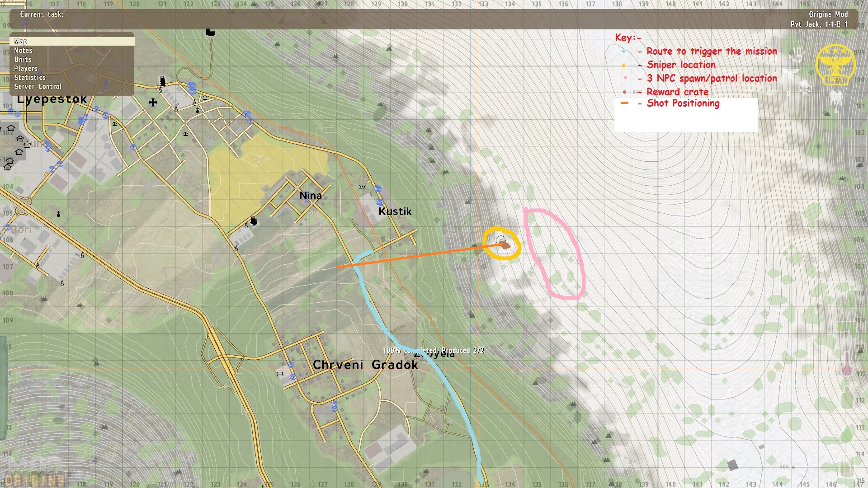The width and height of the screenshot is (868, 488).
Task: Click the small white eagle HUD icon
Action: (x=790, y=73)
